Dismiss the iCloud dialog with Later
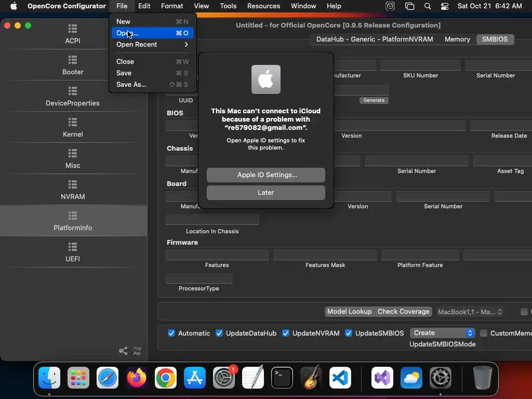Image resolution: width=532 pixels, height=399 pixels. 266,192
